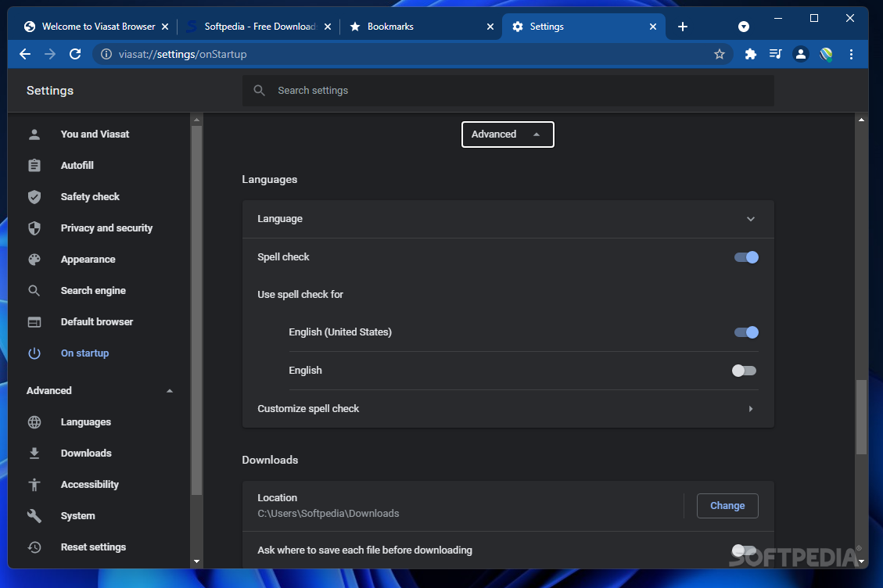Collapse the Advanced button in main panel
The height and width of the screenshot is (588, 883).
pyautogui.click(x=508, y=134)
